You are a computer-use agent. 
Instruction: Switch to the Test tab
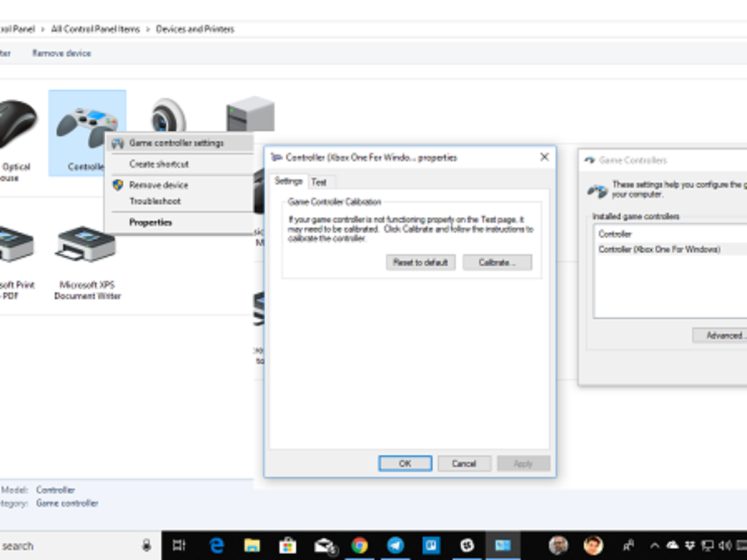click(319, 182)
